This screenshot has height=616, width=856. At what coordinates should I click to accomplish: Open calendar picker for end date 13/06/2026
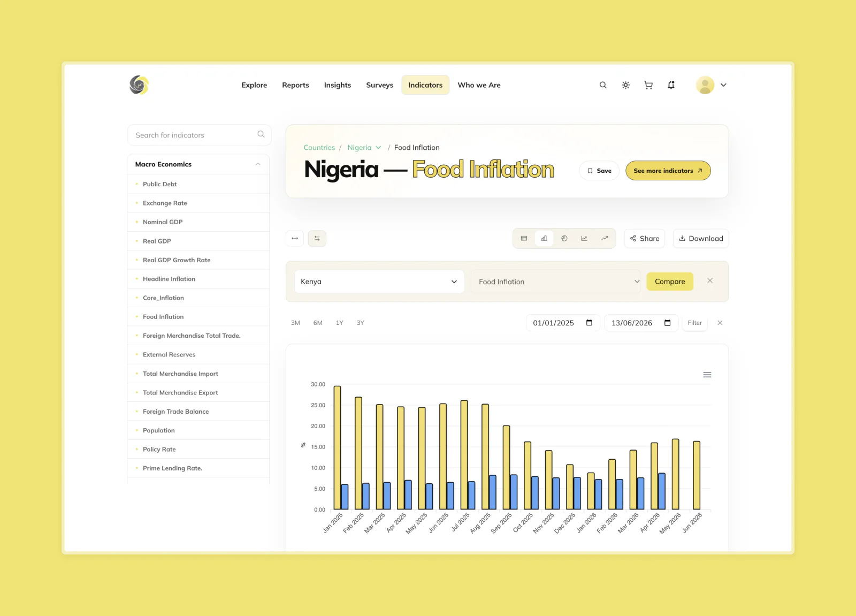coord(668,323)
